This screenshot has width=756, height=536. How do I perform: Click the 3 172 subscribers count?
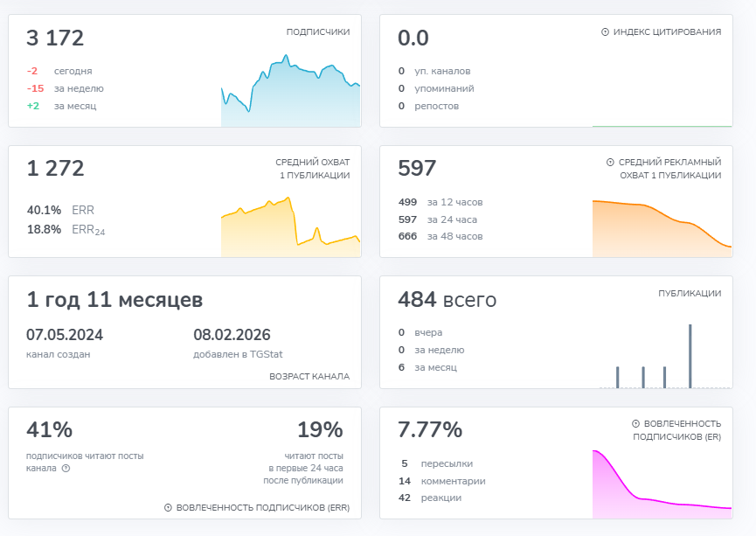coord(55,38)
